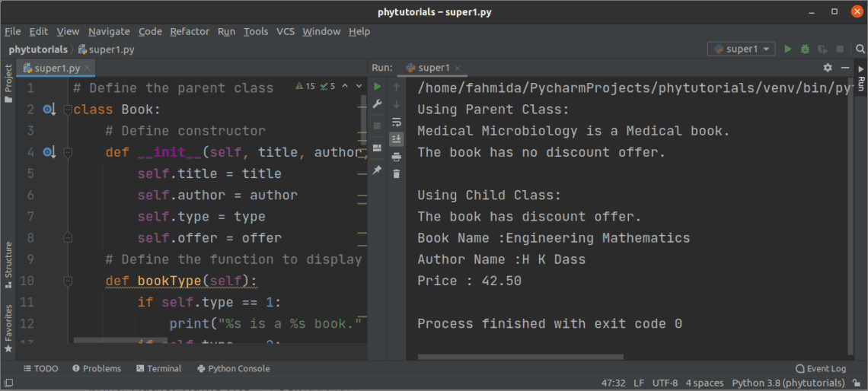This screenshot has height=391, width=868.
Task: Click 'Process finished with exit code 0' text
Action: pyautogui.click(x=550, y=323)
